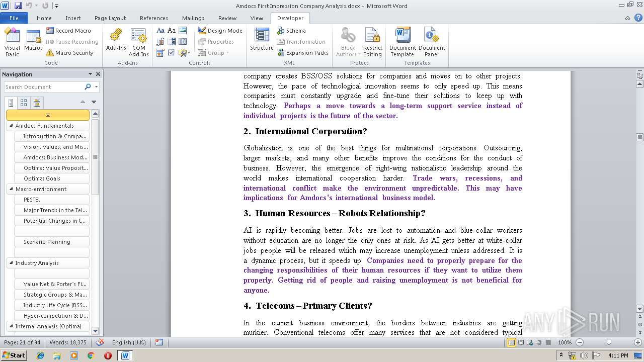Open Document Template dialog
The height and width of the screenshot is (362, 644).
[x=403, y=42]
